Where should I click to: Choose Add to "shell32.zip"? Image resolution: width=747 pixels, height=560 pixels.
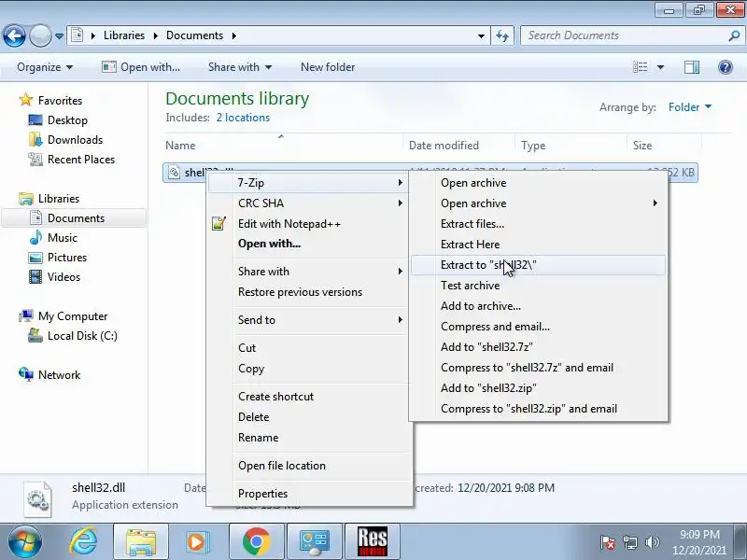pyautogui.click(x=539, y=388)
